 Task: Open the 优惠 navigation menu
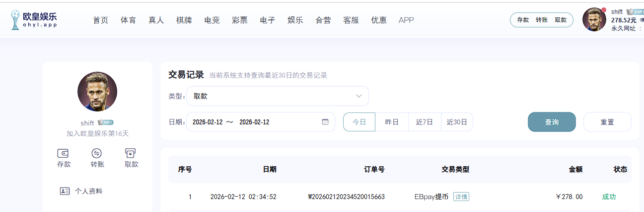pos(379,20)
